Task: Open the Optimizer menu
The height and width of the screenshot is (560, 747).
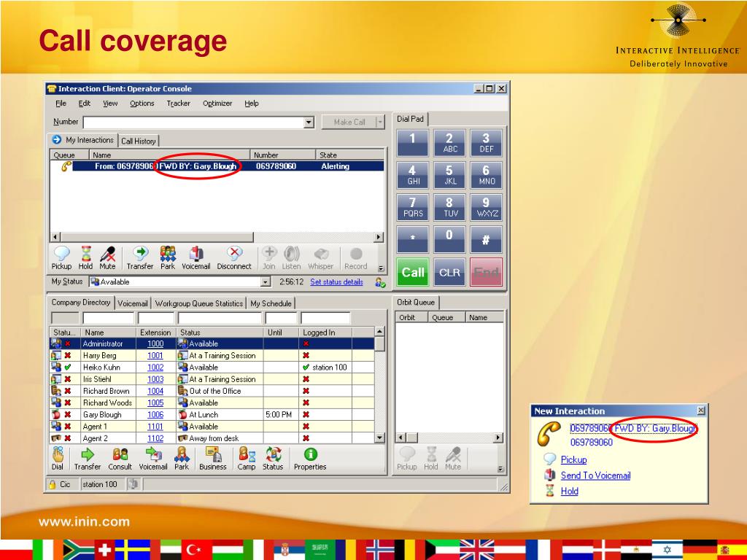Action: pyautogui.click(x=217, y=104)
